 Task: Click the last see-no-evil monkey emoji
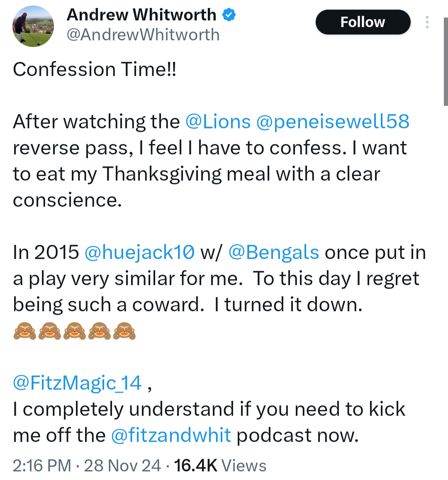pos(124,331)
